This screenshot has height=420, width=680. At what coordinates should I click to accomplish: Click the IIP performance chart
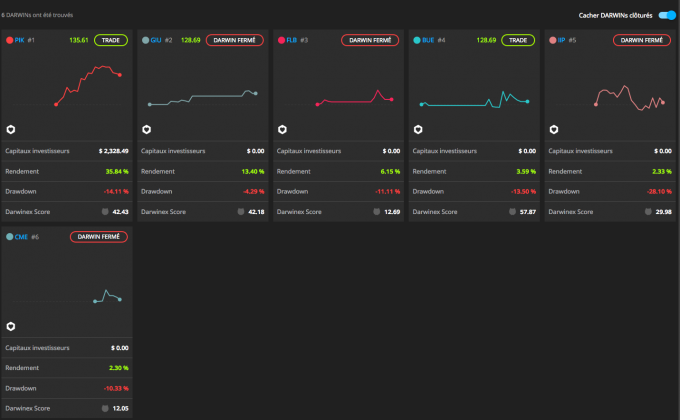tap(629, 98)
